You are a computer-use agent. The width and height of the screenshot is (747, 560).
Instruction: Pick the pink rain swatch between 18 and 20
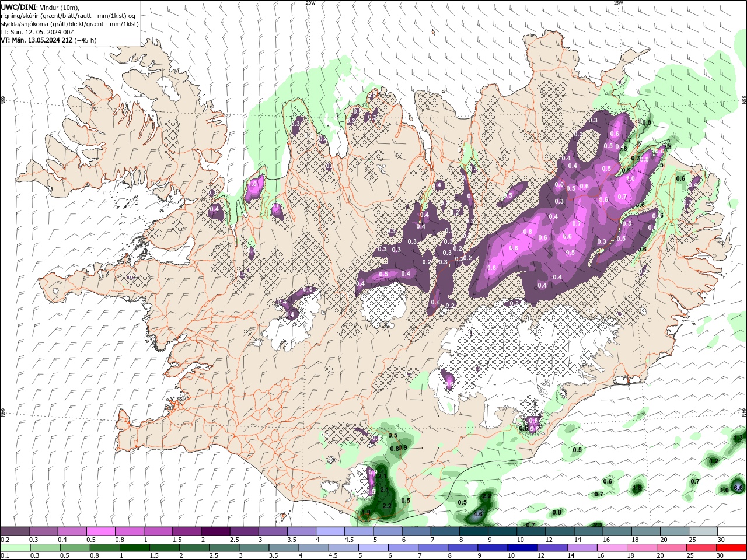tap(642, 547)
